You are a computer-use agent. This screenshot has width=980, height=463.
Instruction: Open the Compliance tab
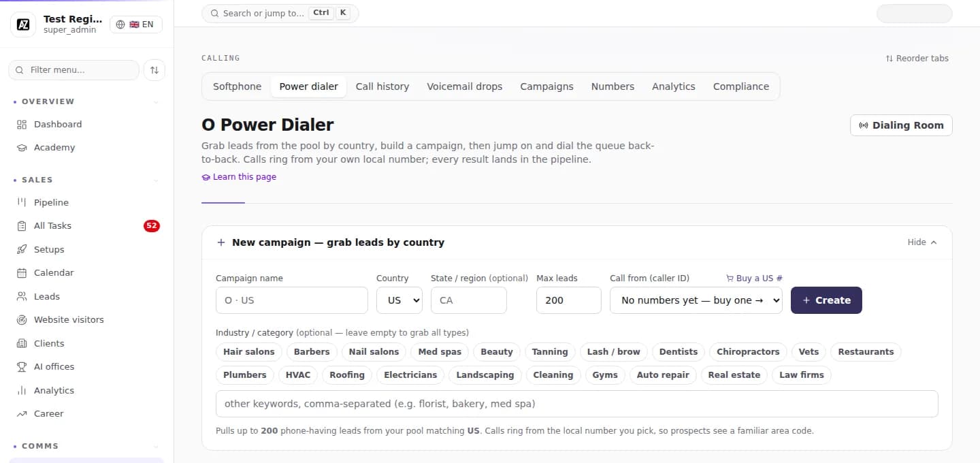pos(741,86)
